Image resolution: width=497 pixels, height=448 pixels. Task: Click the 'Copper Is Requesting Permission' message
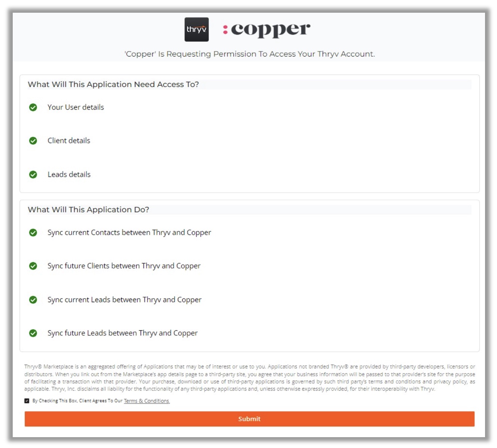coord(250,54)
